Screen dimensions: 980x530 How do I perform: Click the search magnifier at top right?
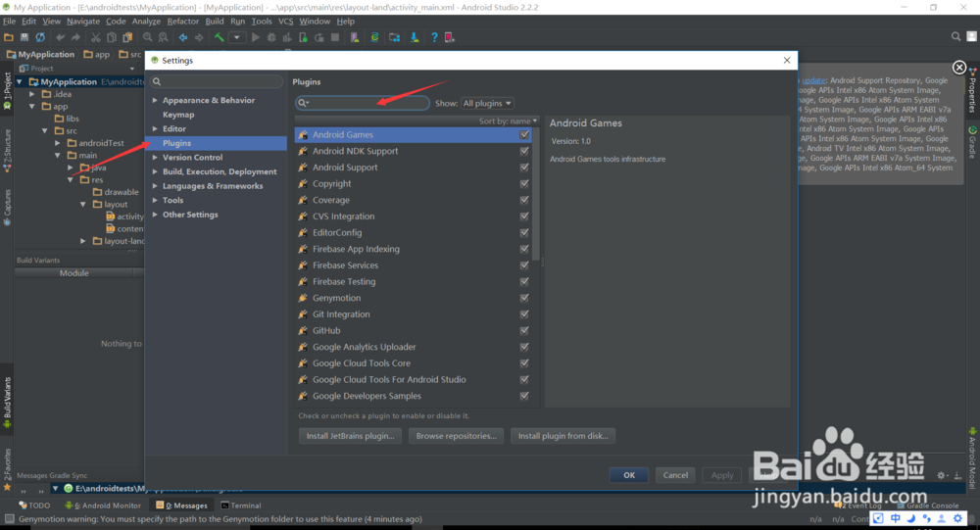[x=955, y=37]
